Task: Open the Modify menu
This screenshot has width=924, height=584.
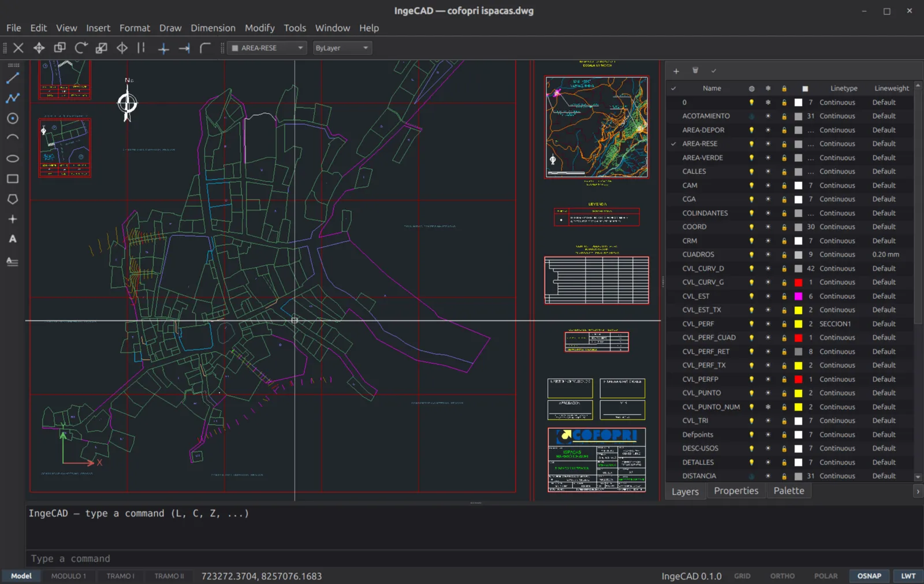Action: pyautogui.click(x=259, y=28)
